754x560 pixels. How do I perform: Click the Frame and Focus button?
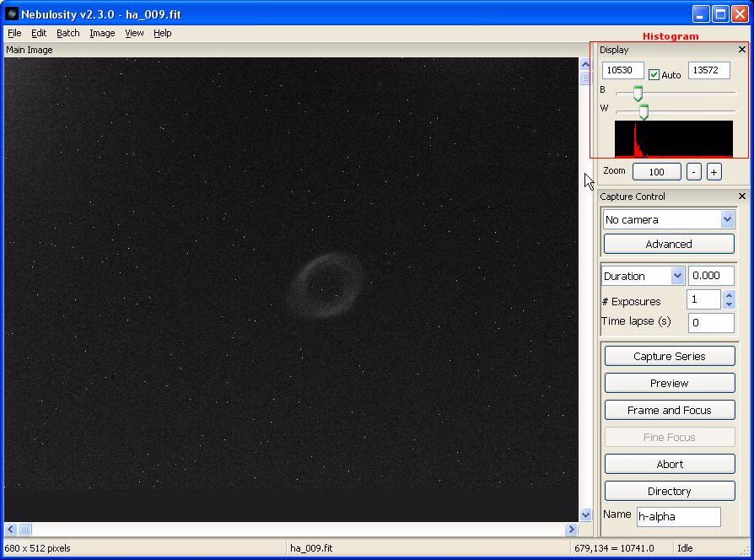coord(669,410)
